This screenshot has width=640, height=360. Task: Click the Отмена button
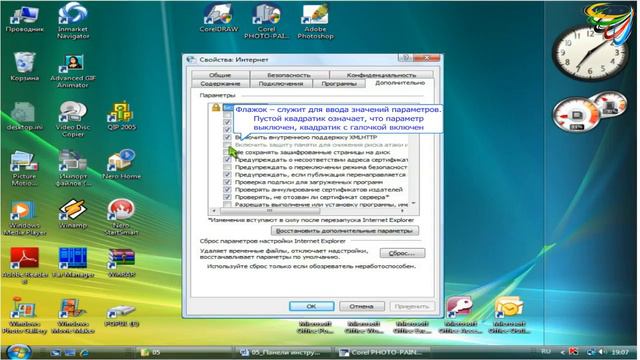362,306
